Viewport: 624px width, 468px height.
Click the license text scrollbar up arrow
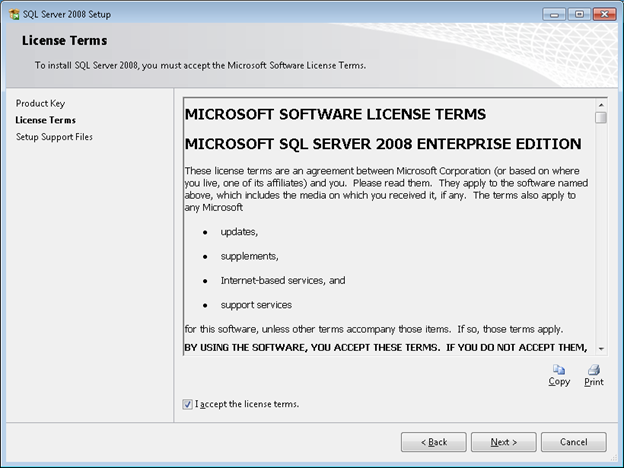[x=601, y=105]
